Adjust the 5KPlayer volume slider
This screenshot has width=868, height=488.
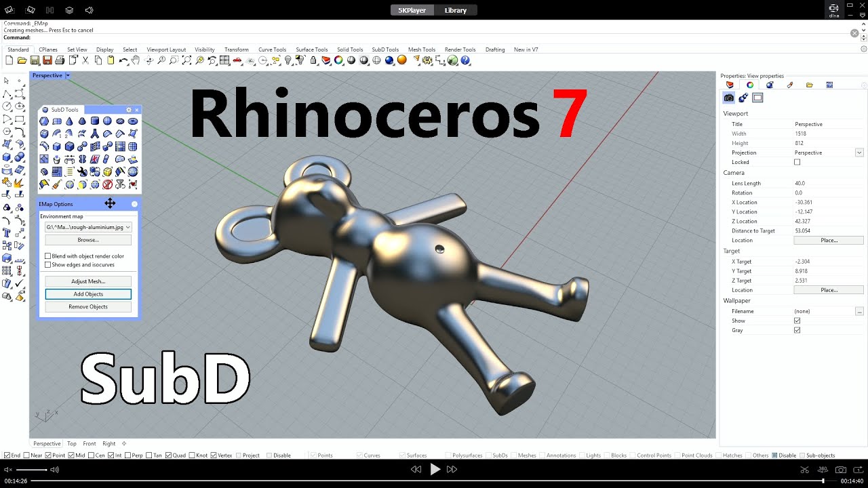[32, 470]
